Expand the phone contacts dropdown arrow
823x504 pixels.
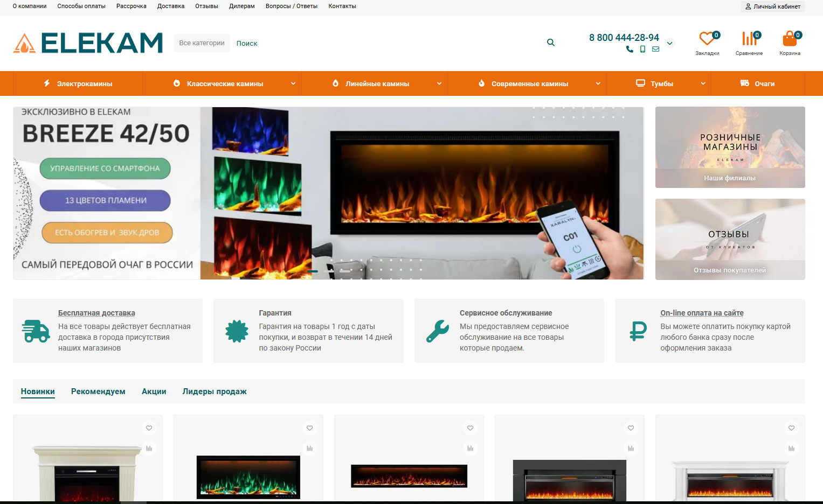[x=669, y=43]
